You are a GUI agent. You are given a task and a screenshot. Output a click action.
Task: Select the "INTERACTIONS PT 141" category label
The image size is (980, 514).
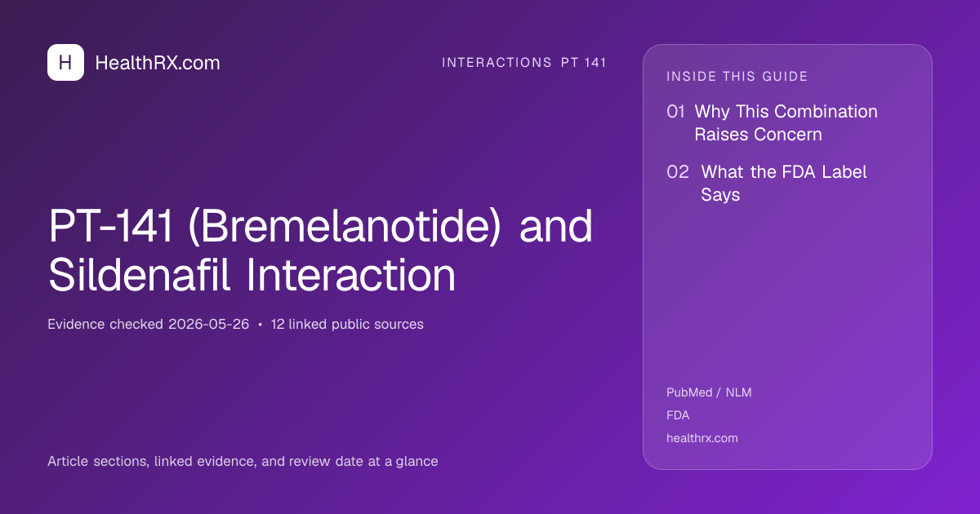click(524, 63)
